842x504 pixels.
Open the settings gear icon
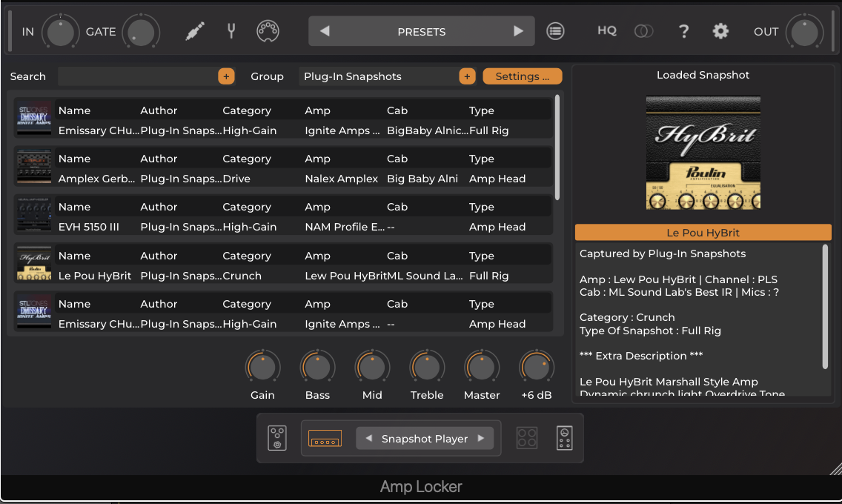[x=720, y=31]
